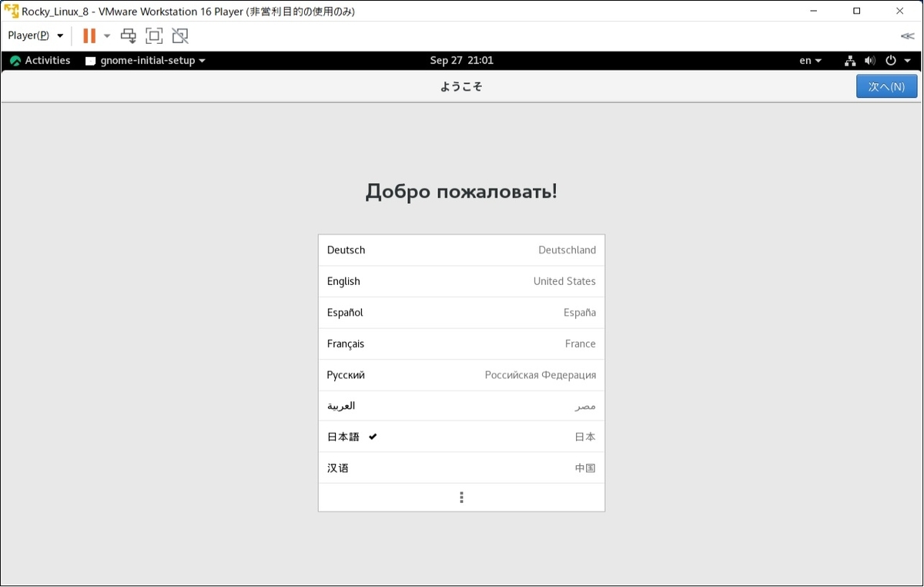Click the power button icon in top bar
This screenshot has width=924, height=587.
tap(891, 60)
